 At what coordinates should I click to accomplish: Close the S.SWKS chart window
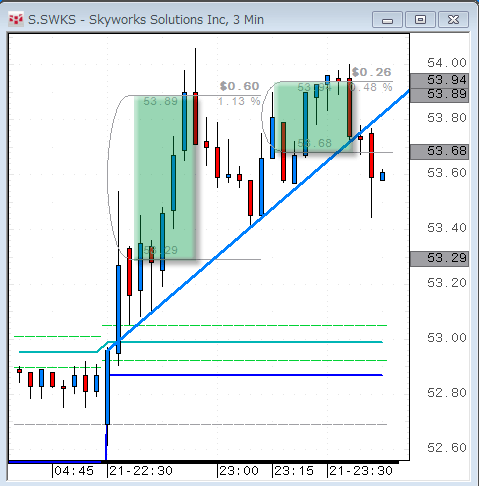[453, 20]
